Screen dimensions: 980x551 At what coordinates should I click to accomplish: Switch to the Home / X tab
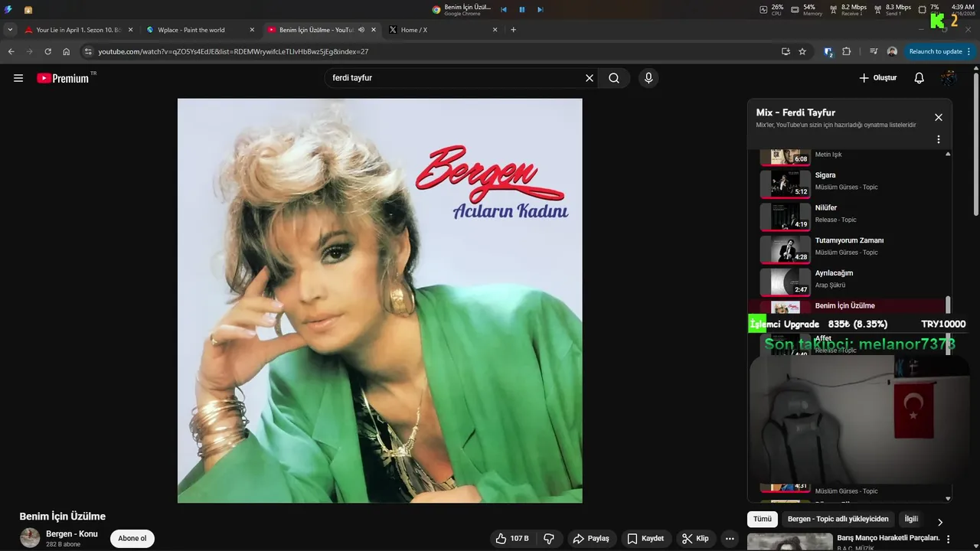(x=444, y=30)
